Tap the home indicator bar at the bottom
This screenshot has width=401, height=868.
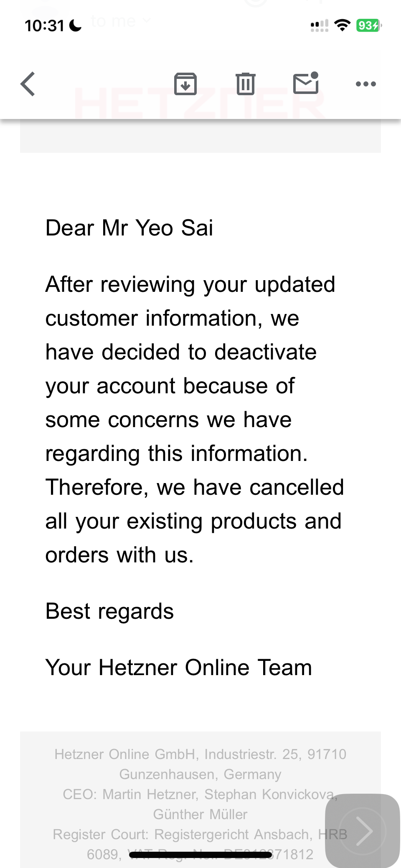point(200,855)
